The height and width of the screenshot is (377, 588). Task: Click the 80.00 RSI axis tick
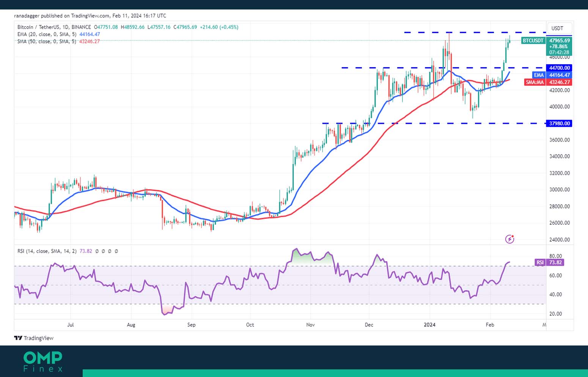pyautogui.click(x=555, y=256)
